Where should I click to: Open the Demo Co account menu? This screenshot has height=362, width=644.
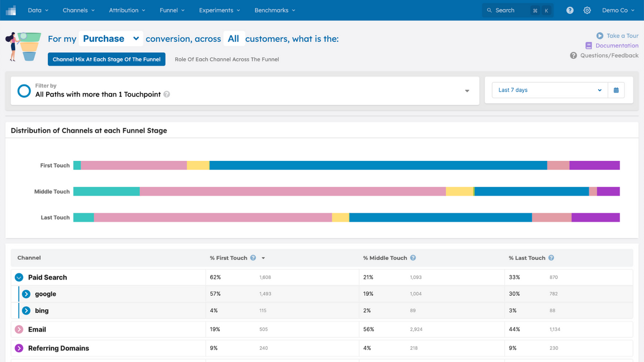click(618, 10)
